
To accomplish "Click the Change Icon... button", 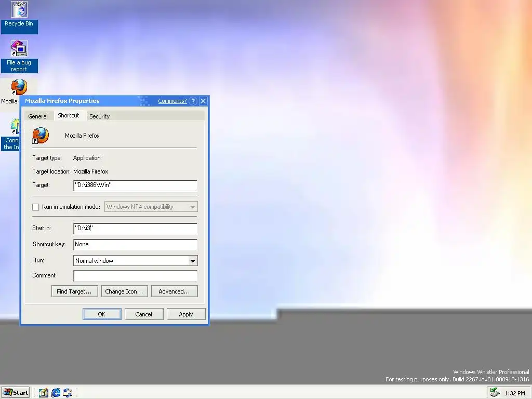I will [124, 291].
